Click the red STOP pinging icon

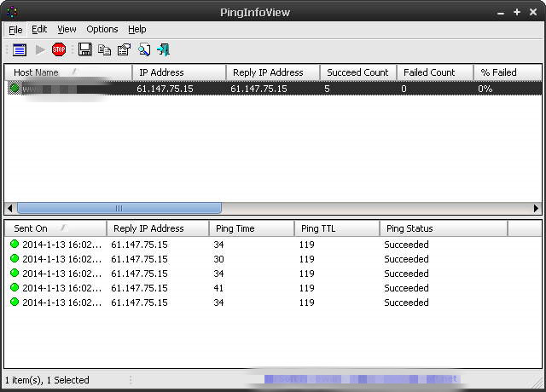pyautogui.click(x=59, y=49)
